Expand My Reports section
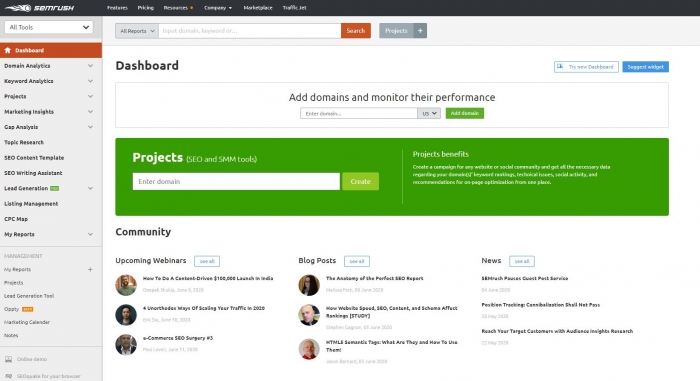 [90, 234]
